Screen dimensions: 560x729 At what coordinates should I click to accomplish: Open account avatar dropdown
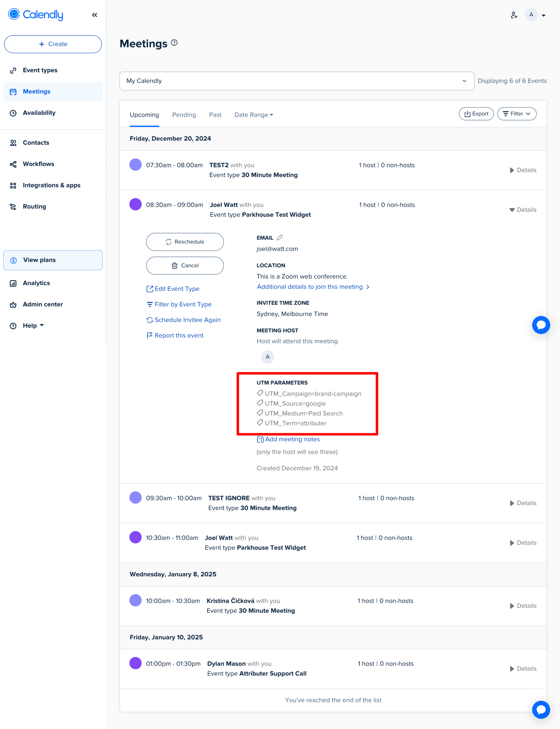535,15
